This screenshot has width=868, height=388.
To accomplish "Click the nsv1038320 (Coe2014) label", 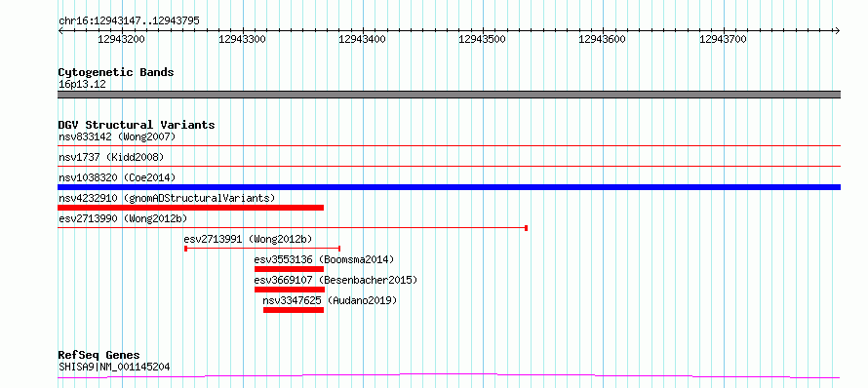I will pyautogui.click(x=117, y=177).
